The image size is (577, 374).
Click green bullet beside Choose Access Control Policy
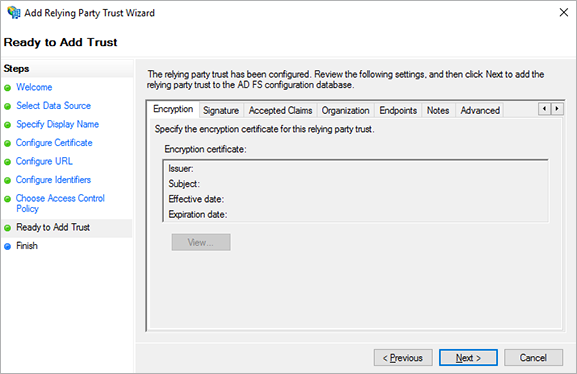point(7,199)
